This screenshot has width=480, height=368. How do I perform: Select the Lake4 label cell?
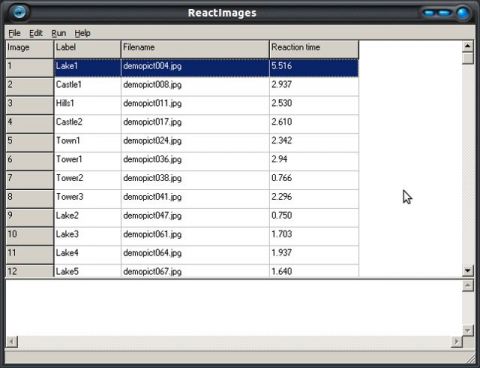point(88,255)
